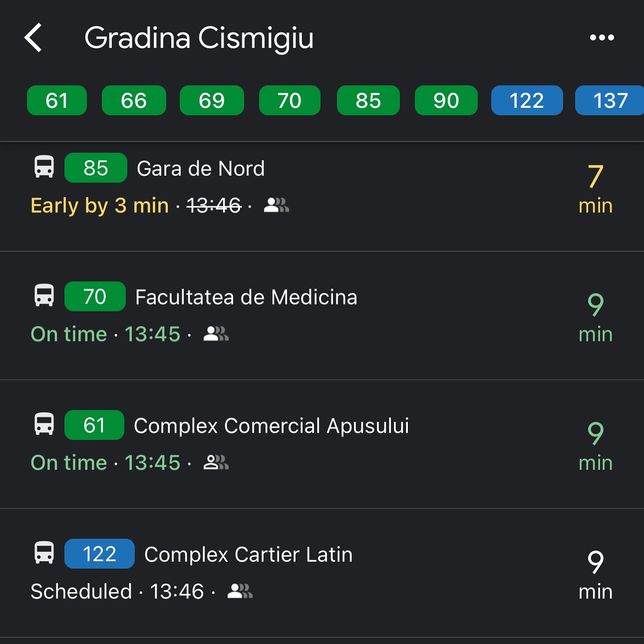The height and width of the screenshot is (644, 644).
Task: Choose the green 69 line chip
Action: coord(212,100)
